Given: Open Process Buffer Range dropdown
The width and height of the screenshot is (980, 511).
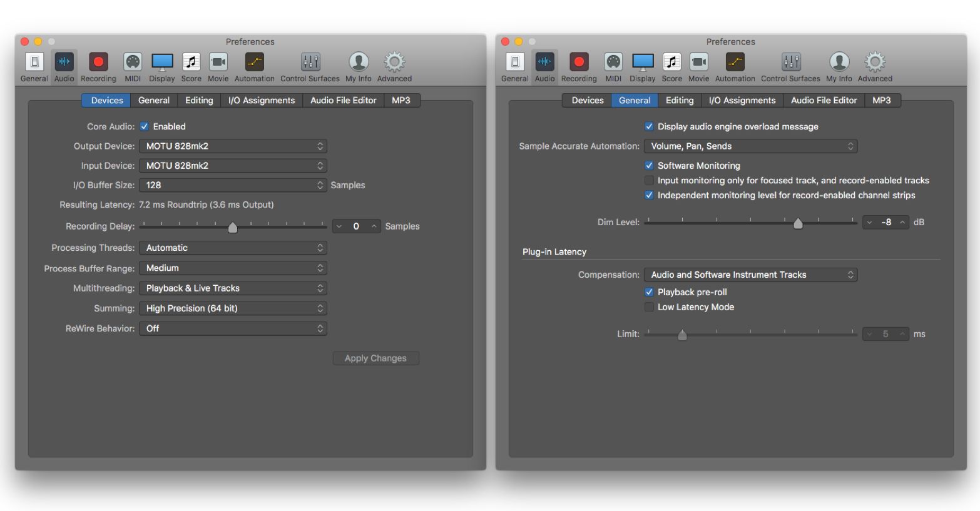Looking at the screenshot, I should (x=233, y=268).
